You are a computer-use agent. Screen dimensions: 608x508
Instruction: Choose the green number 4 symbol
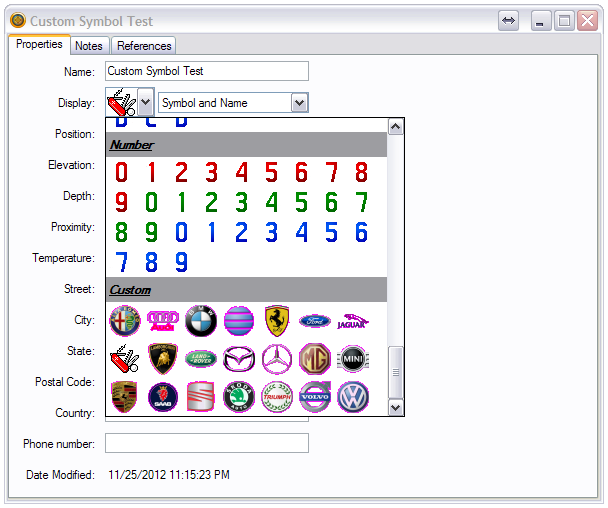tap(271, 202)
